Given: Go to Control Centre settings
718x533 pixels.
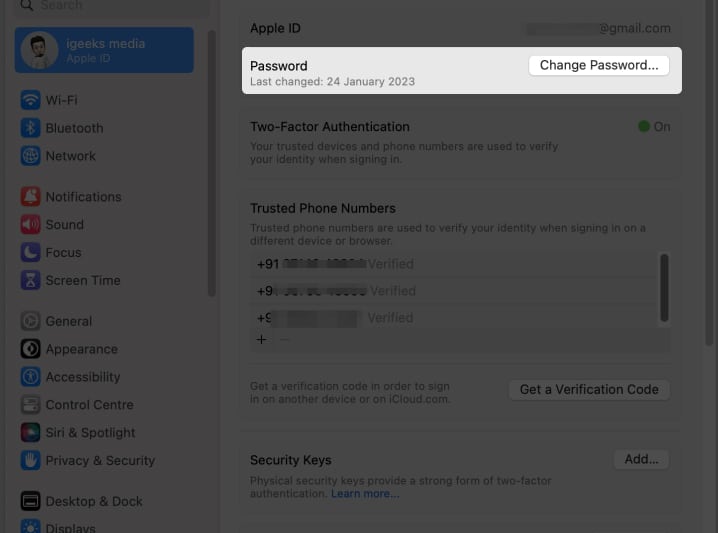Looking at the screenshot, I should click(89, 405).
